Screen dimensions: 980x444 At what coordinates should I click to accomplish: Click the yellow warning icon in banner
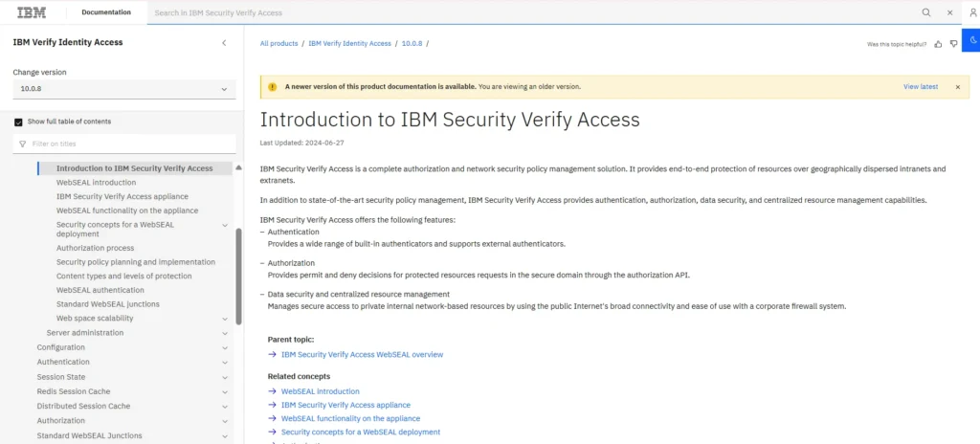272,87
